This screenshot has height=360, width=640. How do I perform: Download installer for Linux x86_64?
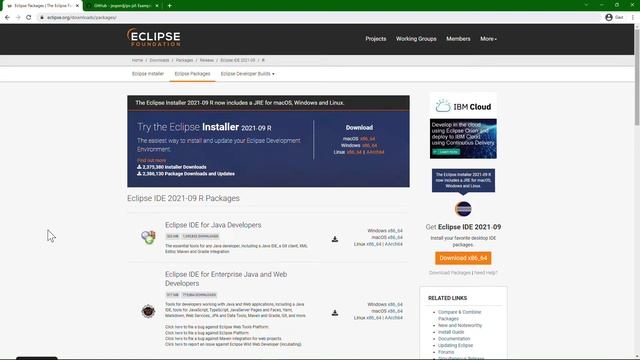(x=354, y=152)
